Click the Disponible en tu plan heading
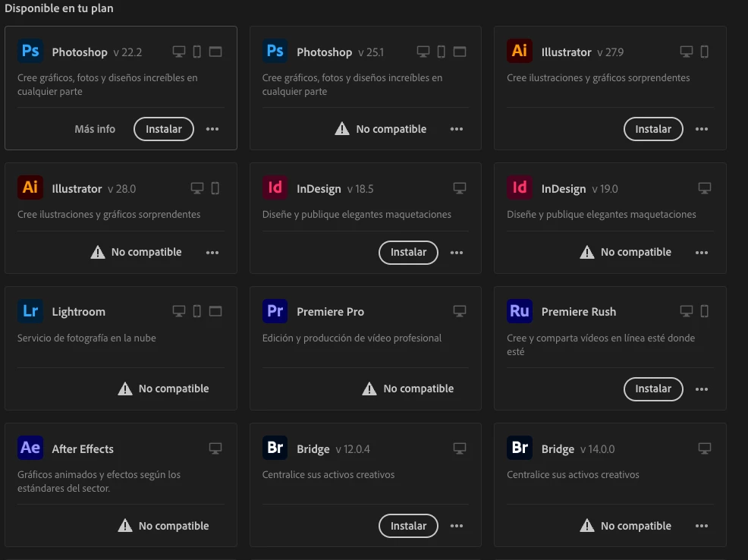The image size is (748, 560). click(x=59, y=8)
